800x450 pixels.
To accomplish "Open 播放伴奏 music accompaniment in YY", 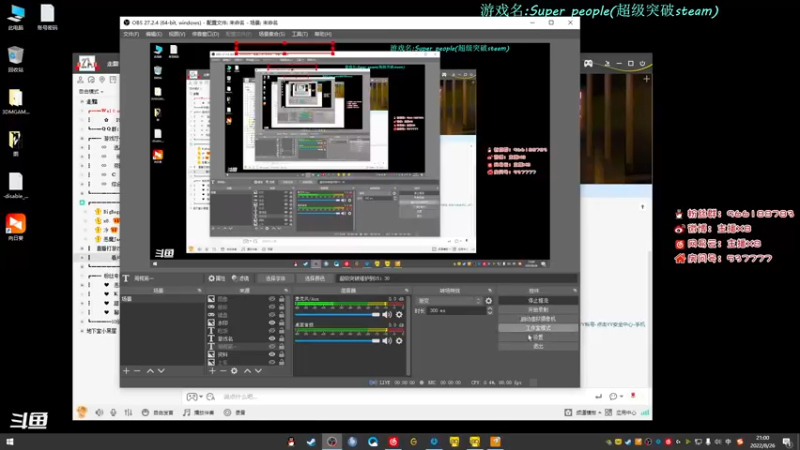I will click(199, 412).
